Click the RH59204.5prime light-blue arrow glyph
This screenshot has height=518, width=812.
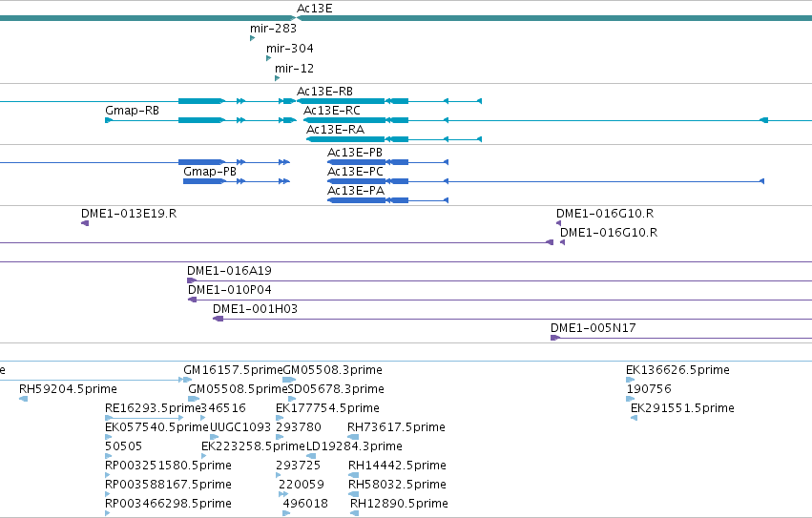[x=23, y=399]
